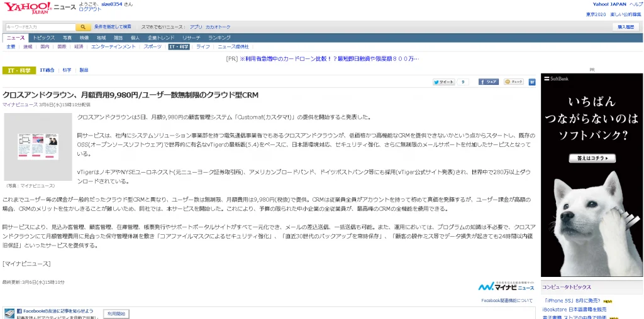This screenshot has height=319, width=644.
Task: Select the 地域 tab
Action: tap(101, 38)
